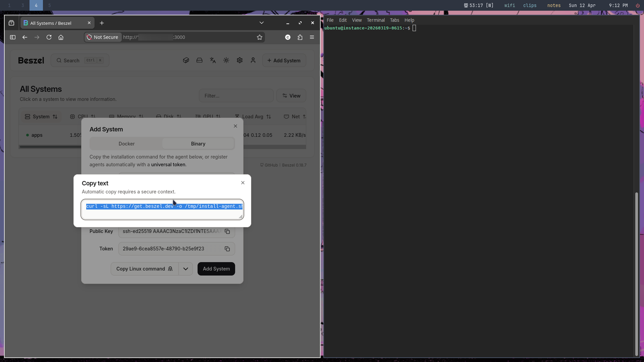
Task: Open the terminal View menu
Action: (357, 20)
